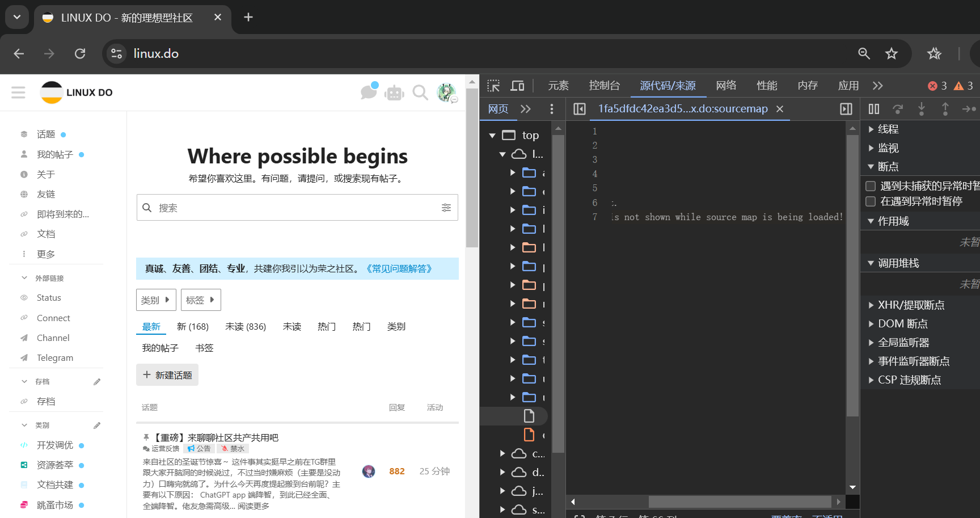This screenshot has width=980, height=518.
Task: Select the 新 (168) topic tab
Action: click(x=193, y=327)
